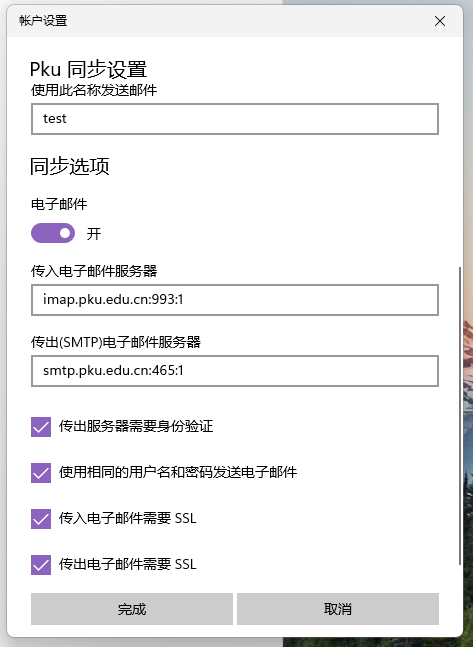Click the 使用此名称发送邮件 label
Screen dimensions: 473x647
pyautogui.click(x=94, y=90)
